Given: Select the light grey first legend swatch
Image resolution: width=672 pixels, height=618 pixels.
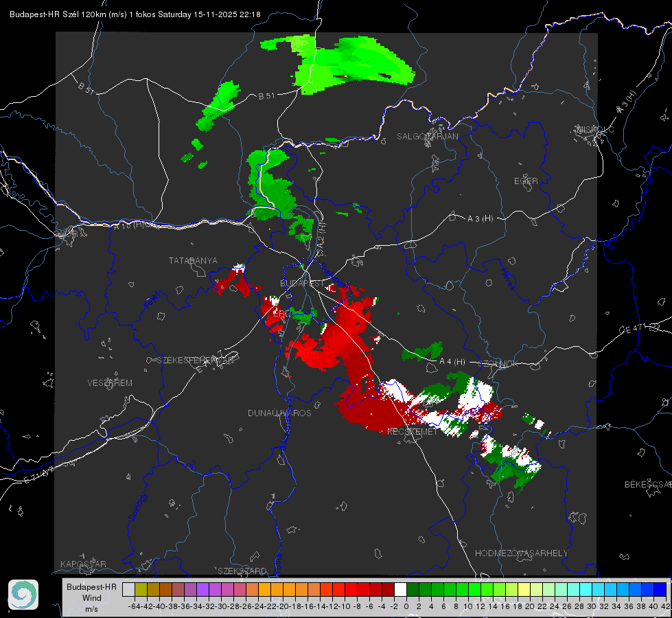Looking at the screenshot, I should (128, 589).
